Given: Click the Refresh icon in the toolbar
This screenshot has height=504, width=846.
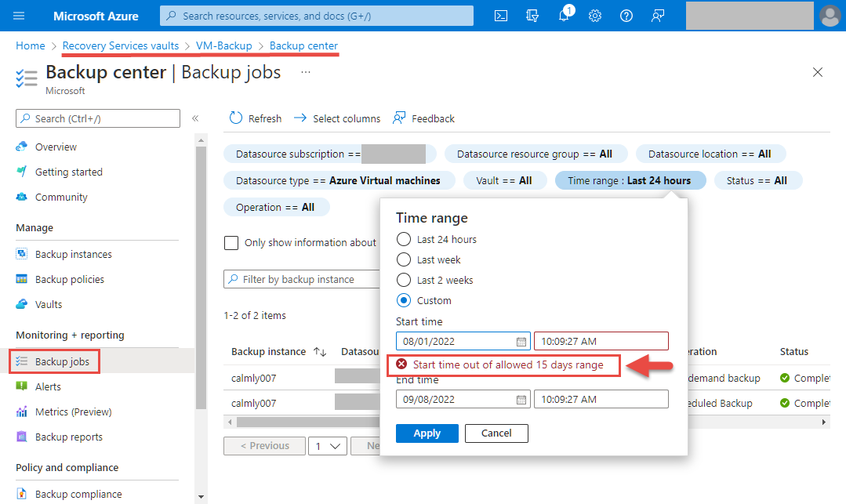Looking at the screenshot, I should coord(236,118).
